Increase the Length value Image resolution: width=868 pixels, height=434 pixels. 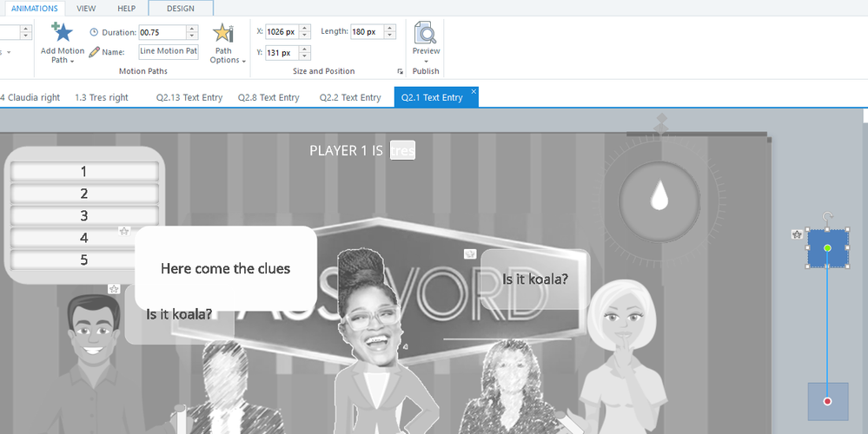(390, 28)
